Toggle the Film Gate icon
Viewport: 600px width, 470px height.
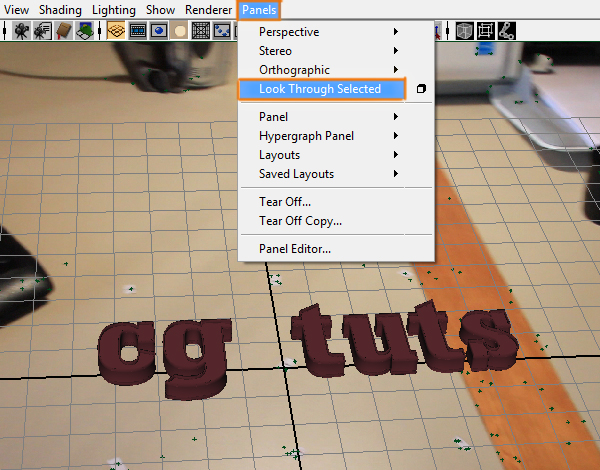[x=137, y=31]
